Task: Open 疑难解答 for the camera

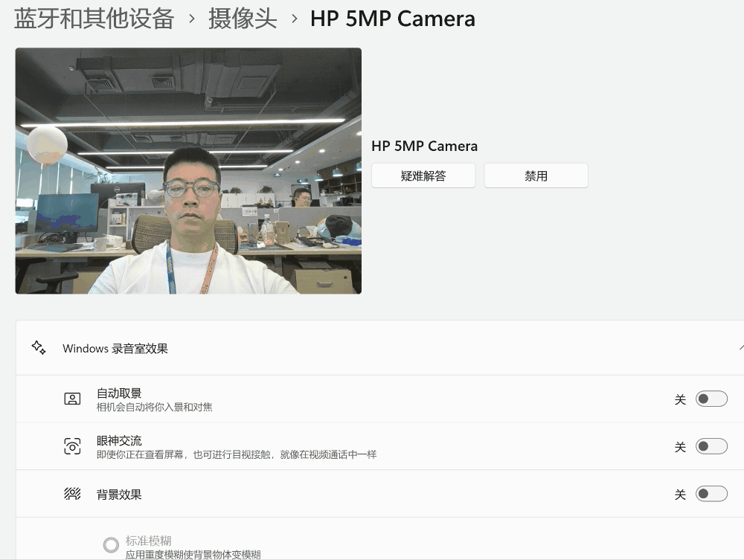Action: click(x=423, y=176)
